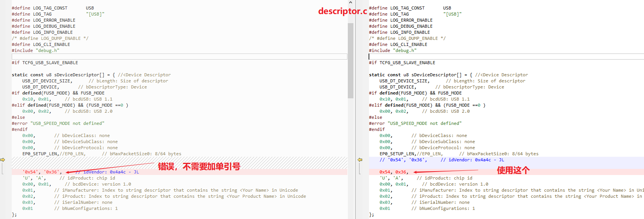This screenshot has height=219, width=644.
Task: Click the yellow diff arrow in the left pane gutter
Action: [3, 160]
